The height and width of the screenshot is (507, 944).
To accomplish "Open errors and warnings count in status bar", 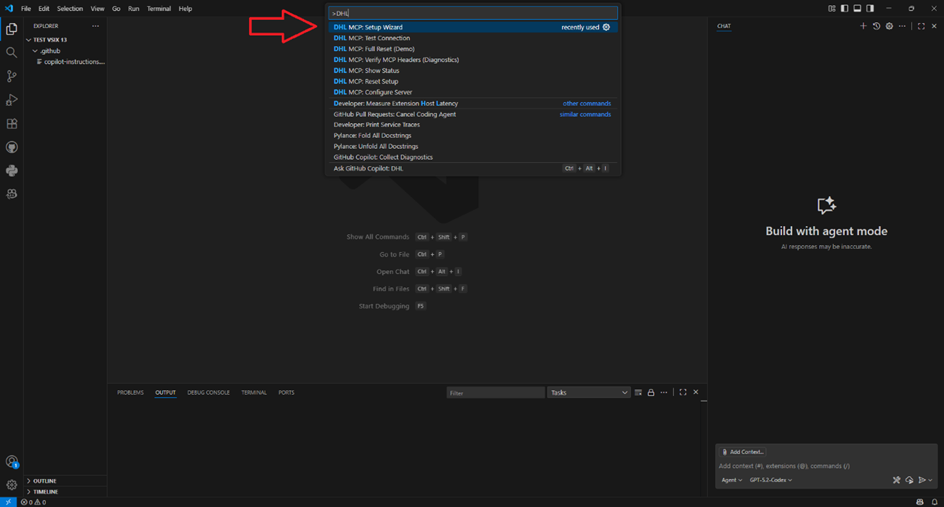I will (33, 502).
